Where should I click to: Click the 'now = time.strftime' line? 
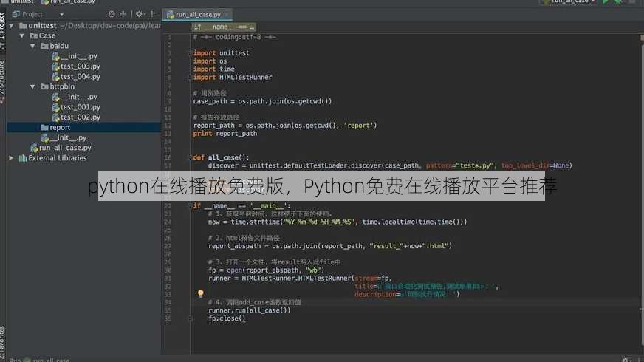pos(338,222)
